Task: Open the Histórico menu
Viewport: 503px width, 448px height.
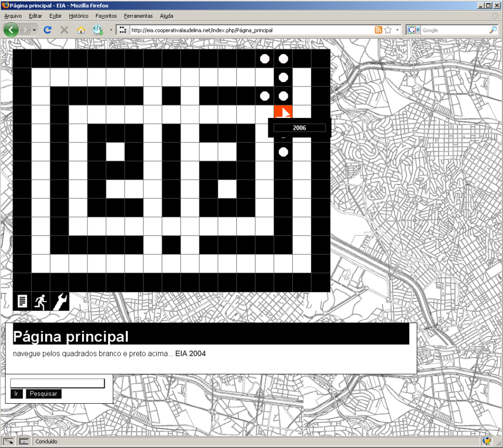Action: click(x=78, y=16)
